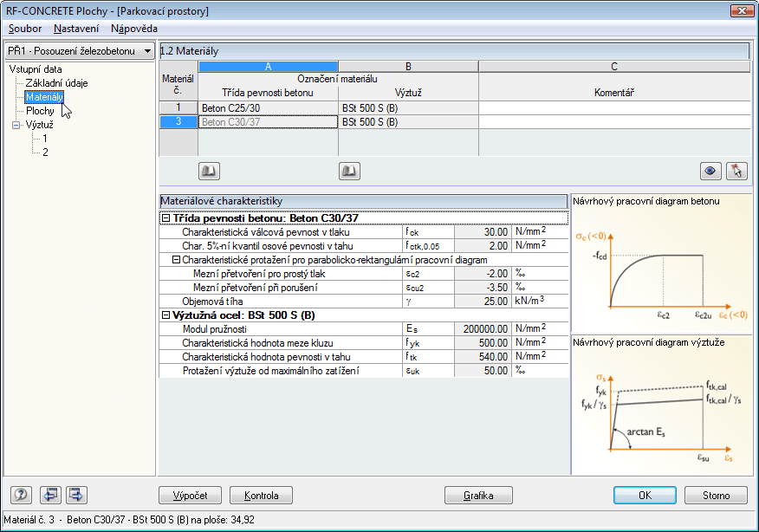Viewport: 759px width, 532px height.
Task: Confirm with the OK button
Action: click(645, 496)
